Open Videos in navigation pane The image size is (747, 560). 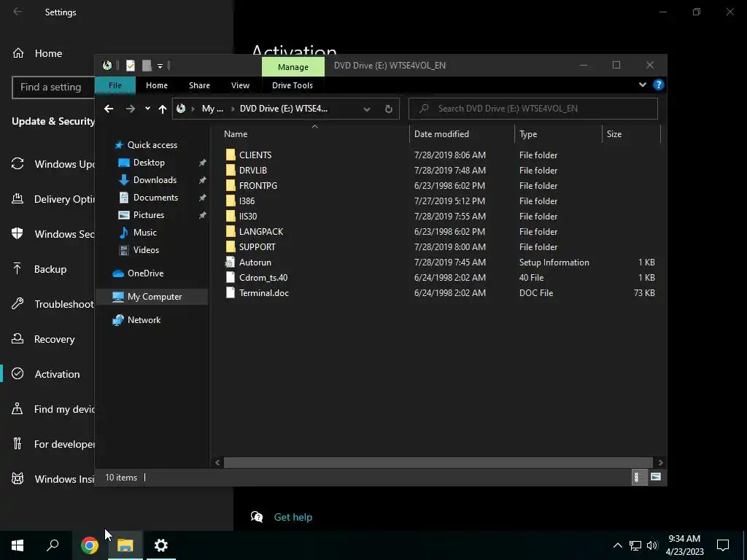[x=146, y=250]
